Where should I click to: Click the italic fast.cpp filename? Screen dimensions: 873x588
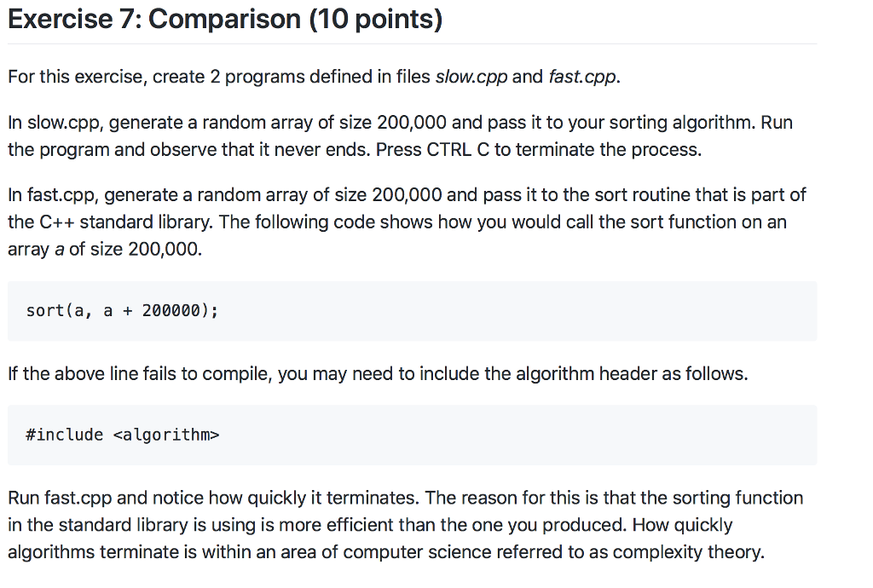tap(583, 77)
